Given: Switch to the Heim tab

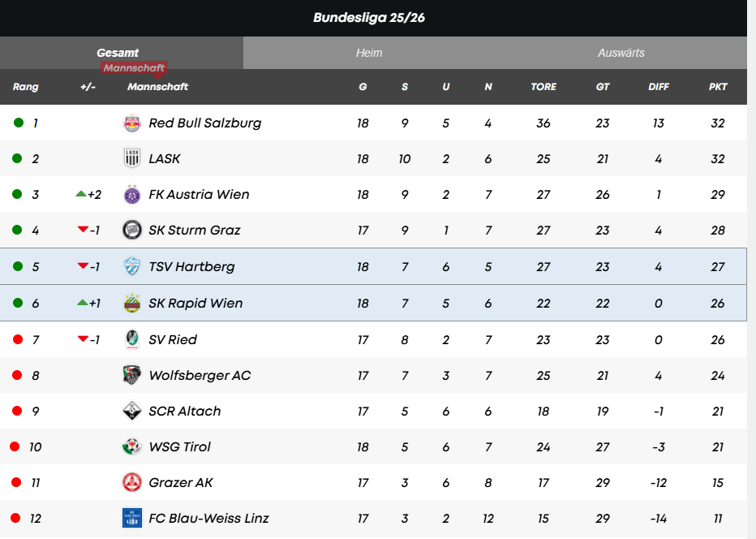Looking at the screenshot, I should point(369,53).
